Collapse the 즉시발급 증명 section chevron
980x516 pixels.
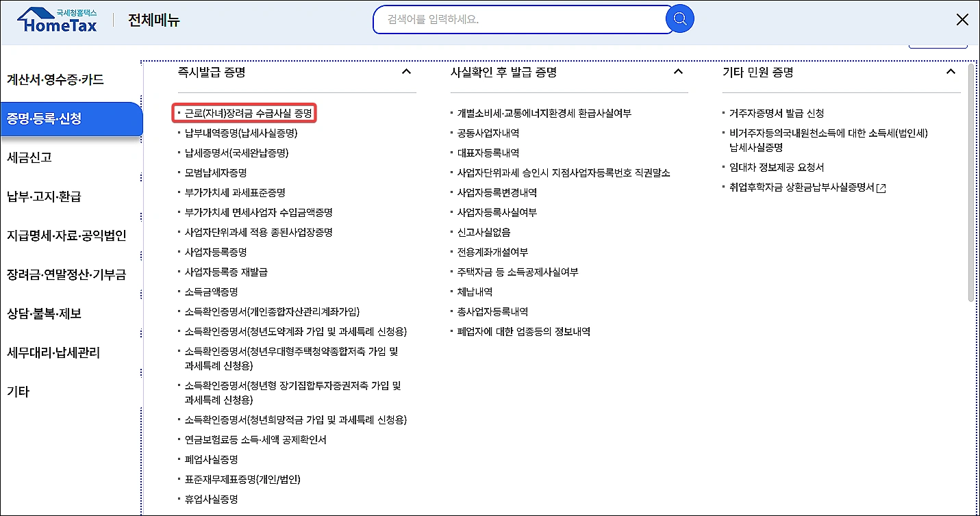(406, 71)
